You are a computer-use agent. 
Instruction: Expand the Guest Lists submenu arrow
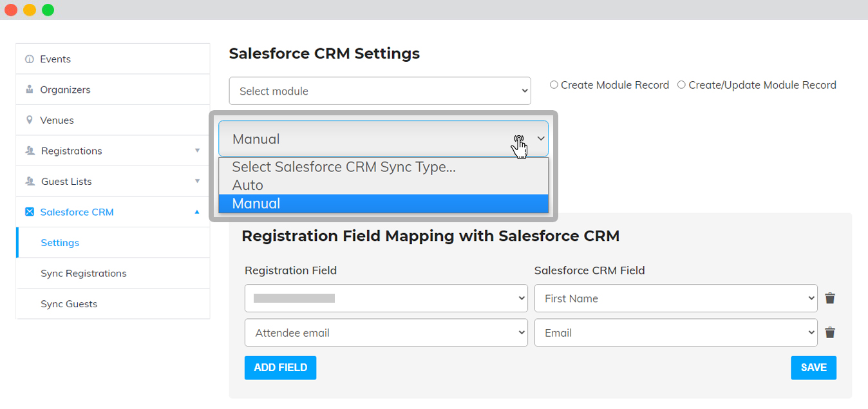[197, 182]
